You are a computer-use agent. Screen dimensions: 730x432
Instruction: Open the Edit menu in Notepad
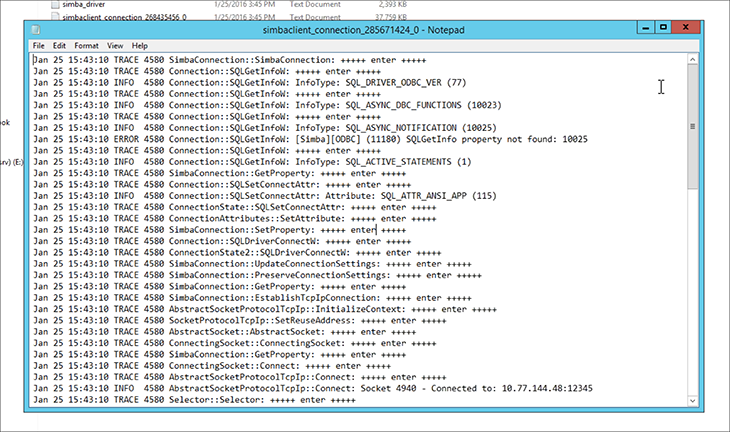point(59,46)
